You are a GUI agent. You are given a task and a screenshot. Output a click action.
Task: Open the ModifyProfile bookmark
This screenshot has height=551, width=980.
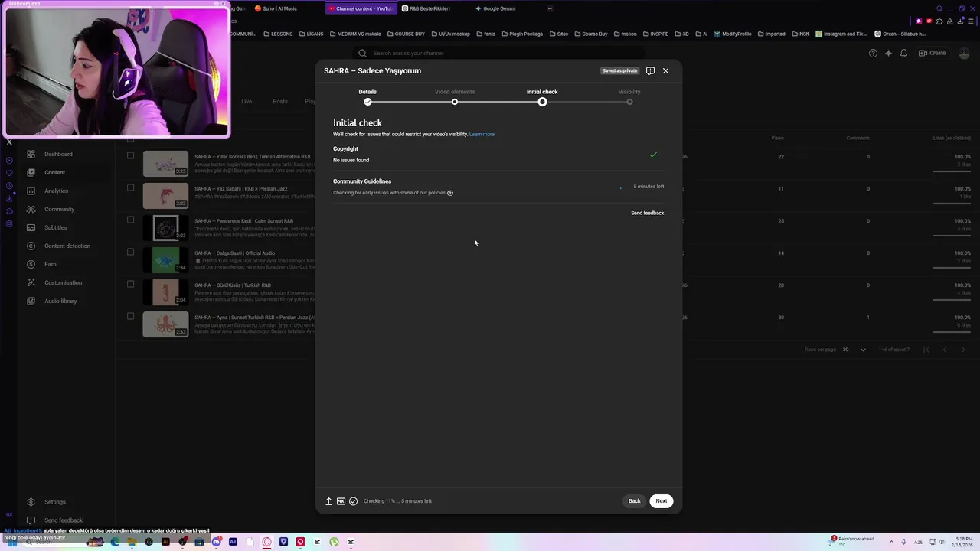[733, 34]
